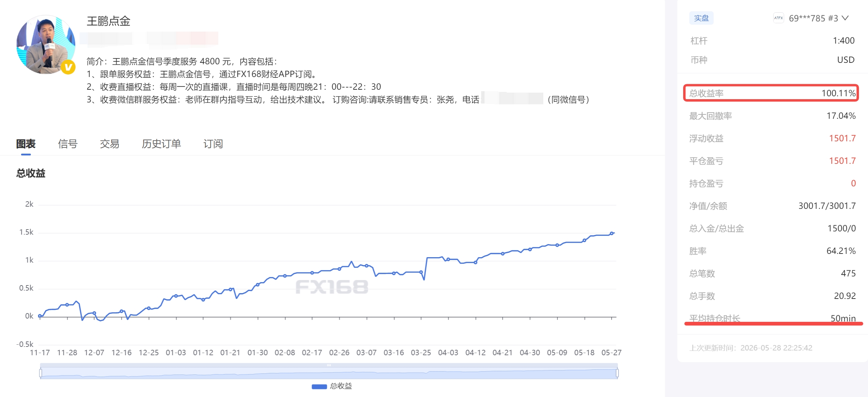Click the 持仓盈亏 value 0
This screenshot has width=868, height=397.
coord(853,183)
